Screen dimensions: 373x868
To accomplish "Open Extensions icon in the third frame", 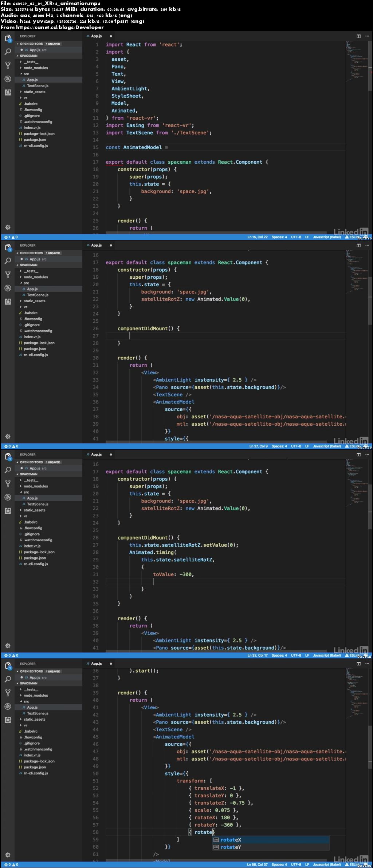I will pyautogui.click(x=8, y=511).
